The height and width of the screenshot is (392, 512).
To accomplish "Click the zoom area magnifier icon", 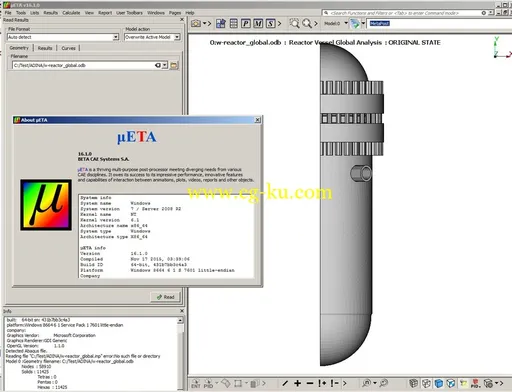I will [x=294, y=23].
